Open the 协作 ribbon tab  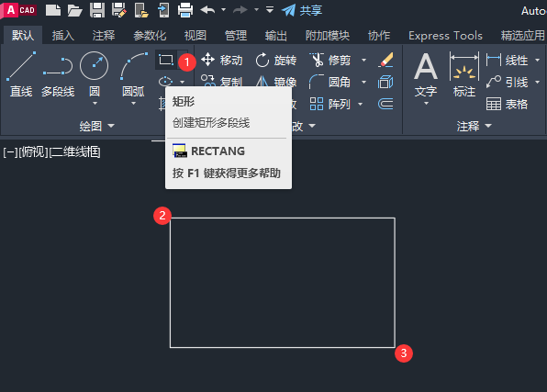click(379, 35)
